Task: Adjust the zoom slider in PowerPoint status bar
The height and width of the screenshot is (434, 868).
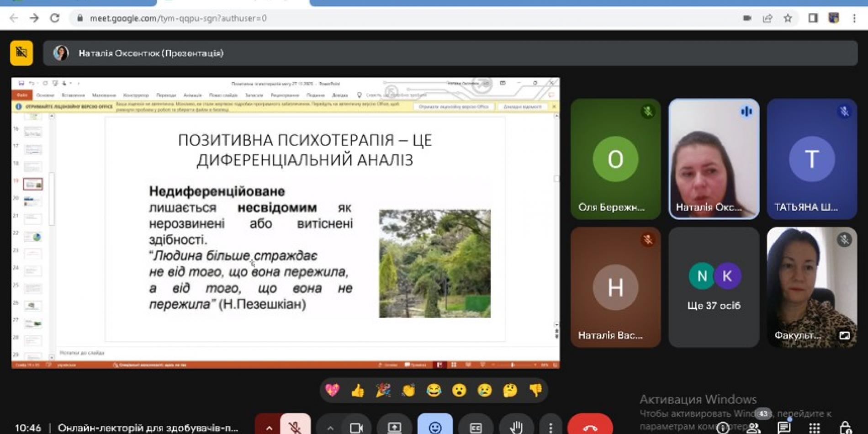Action: [513, 365]
